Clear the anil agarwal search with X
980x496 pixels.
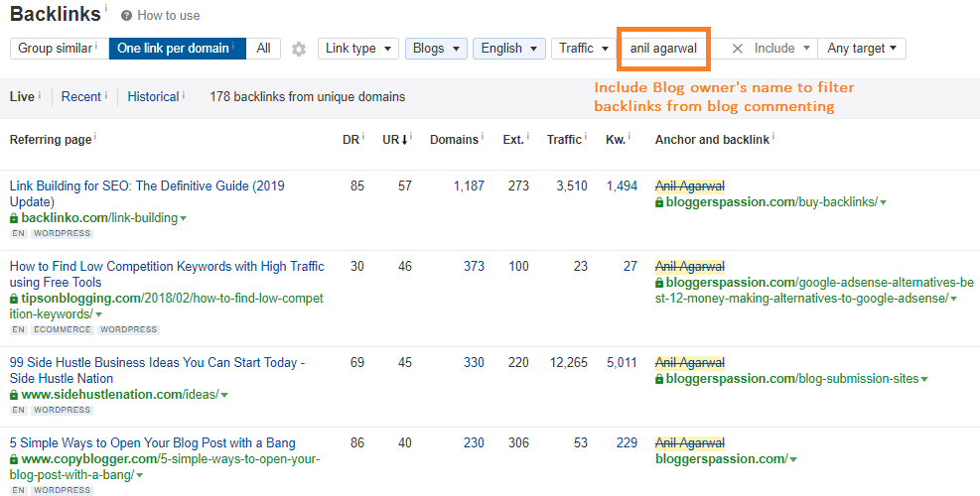point(737,48)
